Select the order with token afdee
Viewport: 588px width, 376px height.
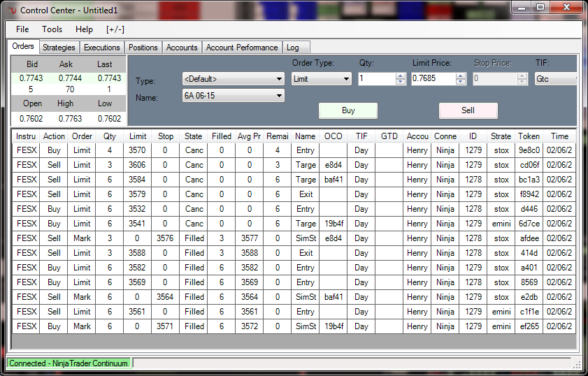click(x=294, y=238)
